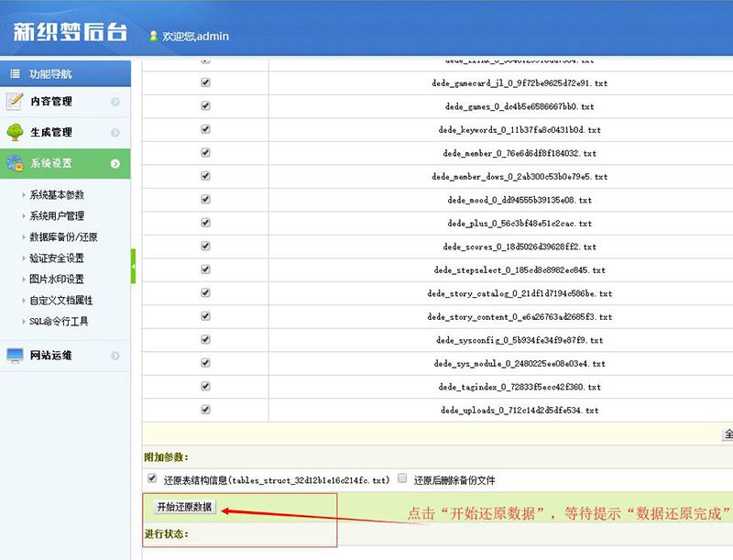Click the gears icon beside 系统设置
This screenshot has height=560, width=733.
[x=14, y=164]
